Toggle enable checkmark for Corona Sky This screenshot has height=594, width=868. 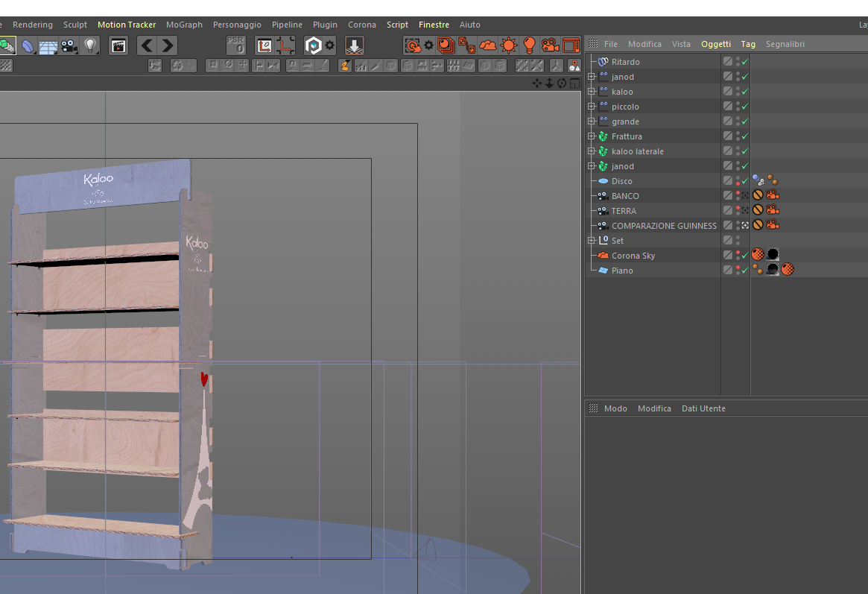(x=745, y=256)
